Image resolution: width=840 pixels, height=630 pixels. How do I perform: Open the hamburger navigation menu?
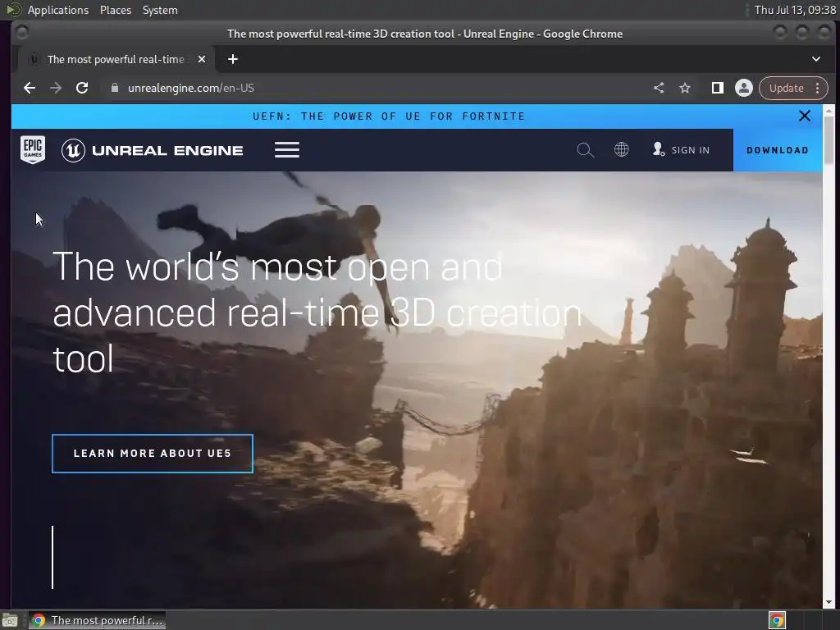[x=287, y=150]
